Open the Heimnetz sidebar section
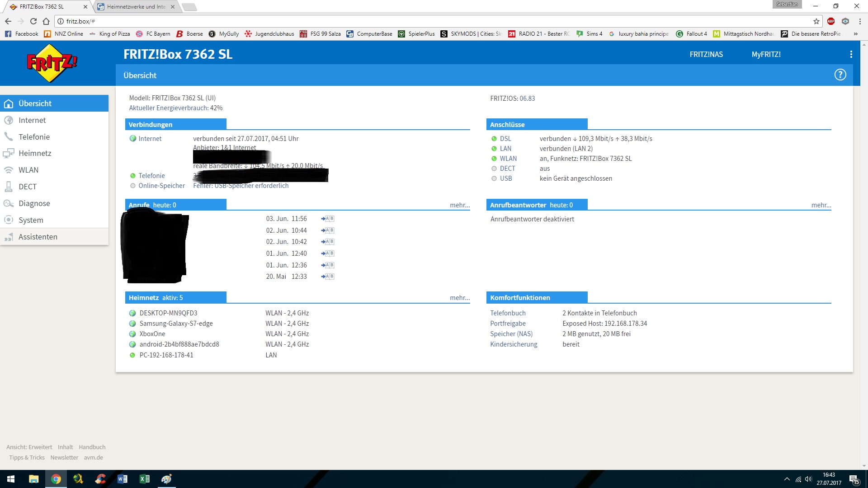The image size is (868, 488). click(35, 153)
